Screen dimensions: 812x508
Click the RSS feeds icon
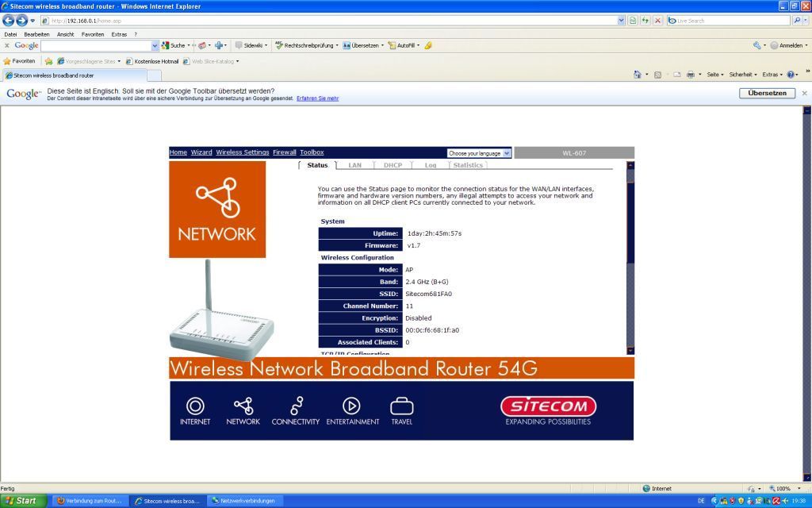click(657, 75)
